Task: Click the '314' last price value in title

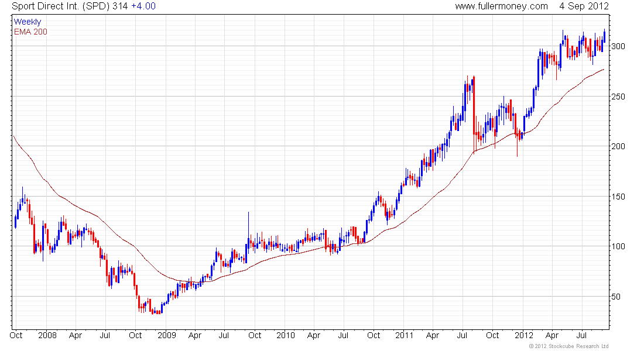Action: 121,6
